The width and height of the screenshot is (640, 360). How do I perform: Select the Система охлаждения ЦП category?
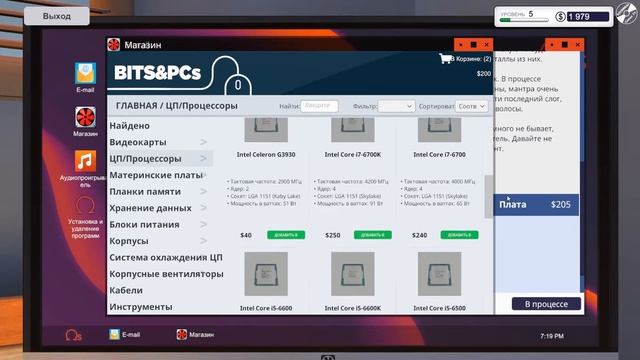166,257
